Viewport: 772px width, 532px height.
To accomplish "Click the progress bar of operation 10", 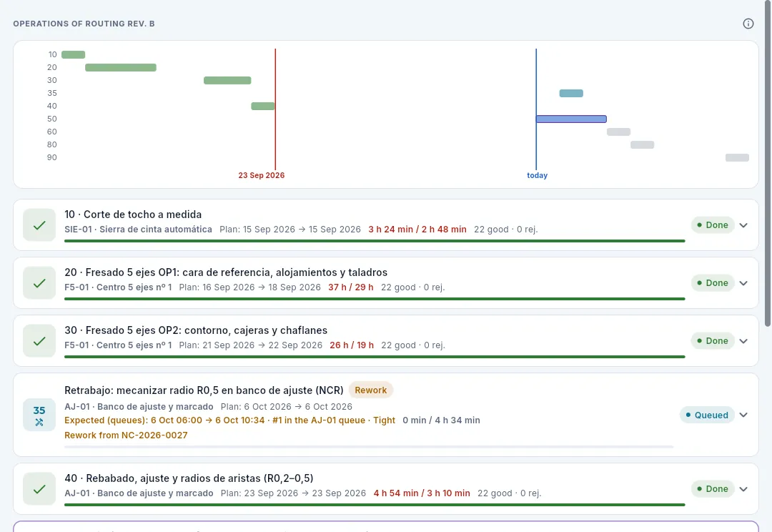I will 375,241.
